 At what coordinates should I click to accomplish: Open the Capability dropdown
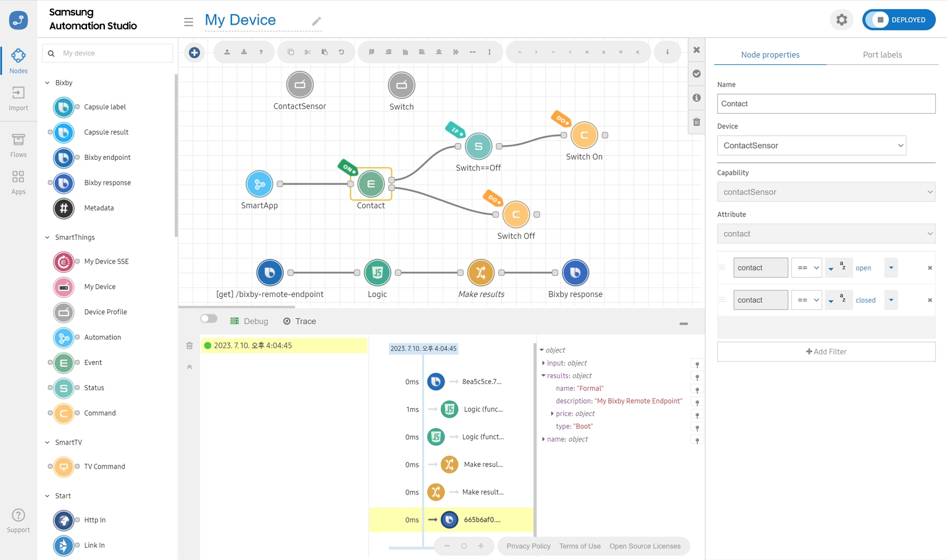point(826,192)
